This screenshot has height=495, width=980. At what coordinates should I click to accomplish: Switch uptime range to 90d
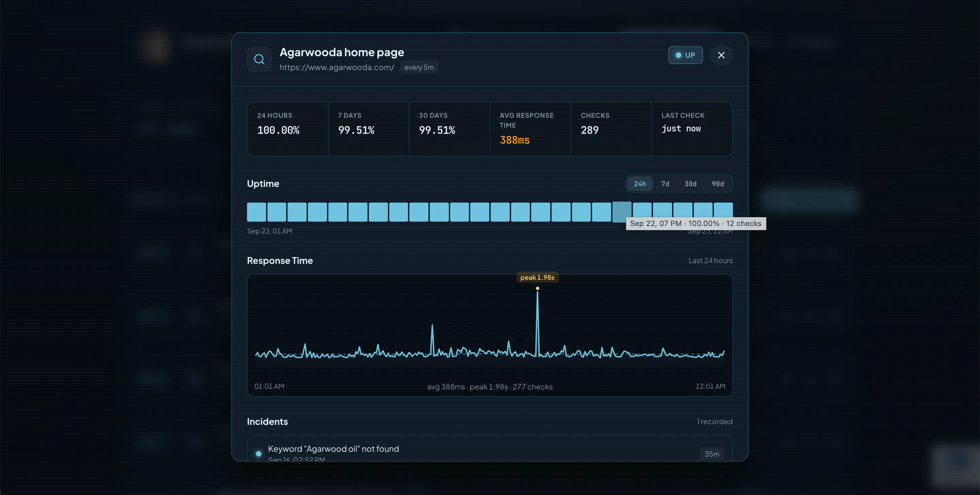pyautogui.click(x=718, y=184)
